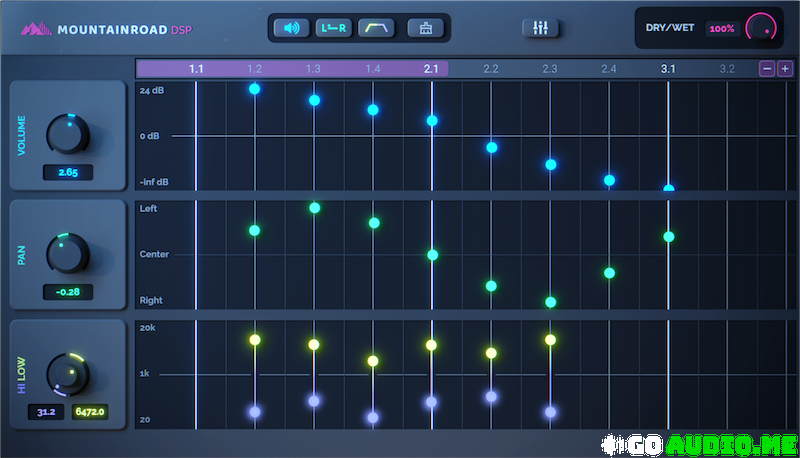Viewport: 800px width, 458px height.
Task: Click the volume point at step 1.2
Action: coord(255,89)
